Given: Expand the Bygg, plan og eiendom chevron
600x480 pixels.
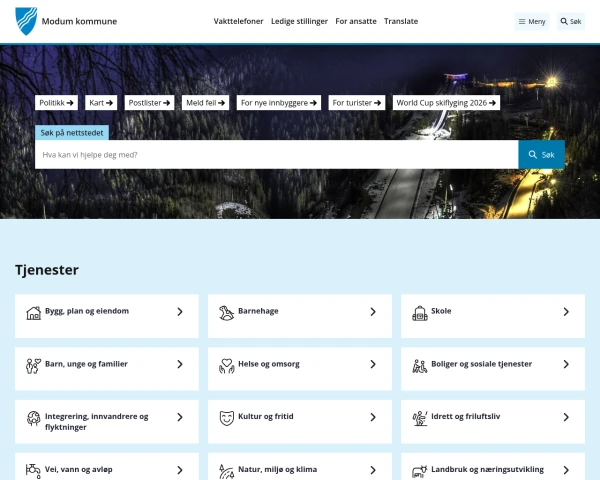Looking at the screenshot, I should (x=180, y=312).
